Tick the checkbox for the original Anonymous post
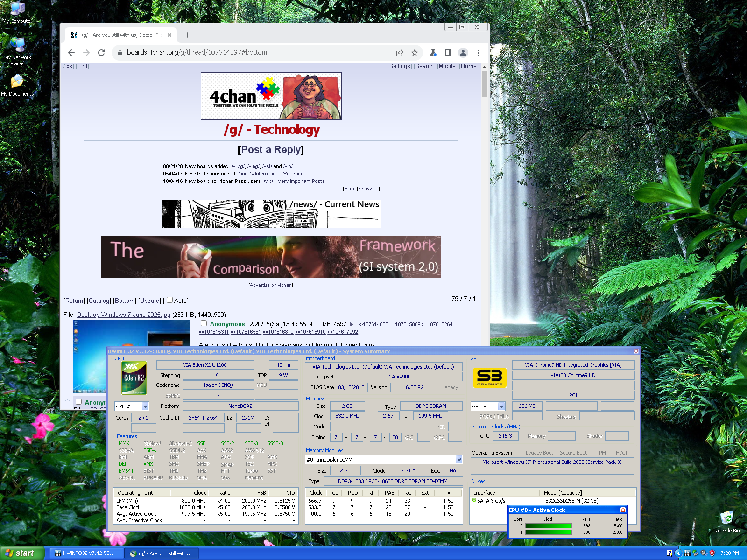The image size is (747, 560). [x=204, y=323]
